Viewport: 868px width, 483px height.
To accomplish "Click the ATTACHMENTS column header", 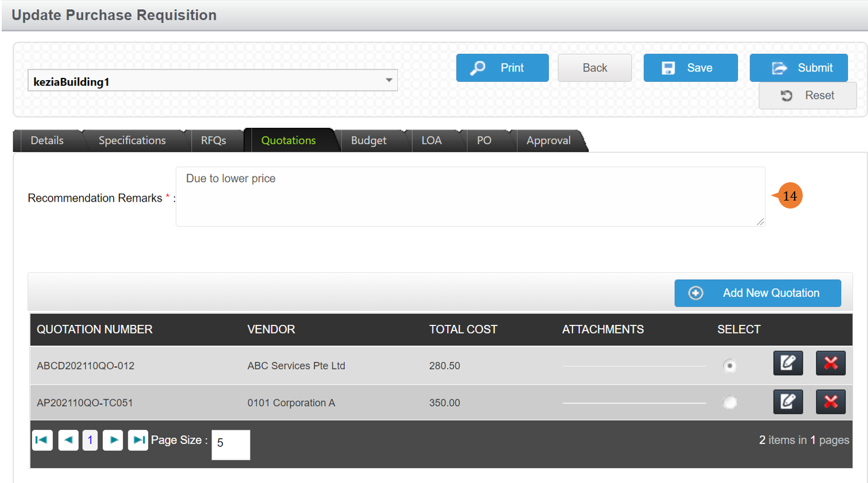I will tap(603, 329).
